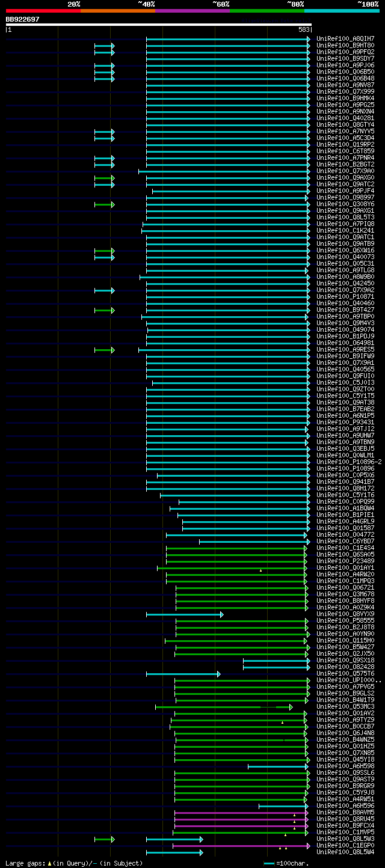Select label UniRef100_Q9M4V3
The image size is (385, 868).
pos(345,323)
